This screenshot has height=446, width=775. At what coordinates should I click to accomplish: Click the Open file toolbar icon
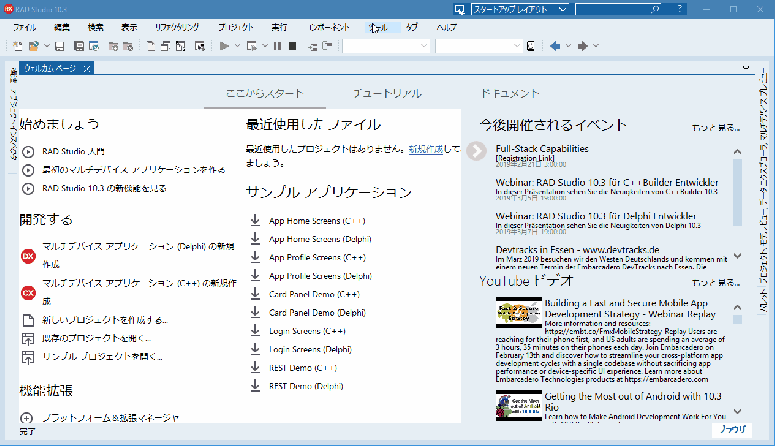34,46
